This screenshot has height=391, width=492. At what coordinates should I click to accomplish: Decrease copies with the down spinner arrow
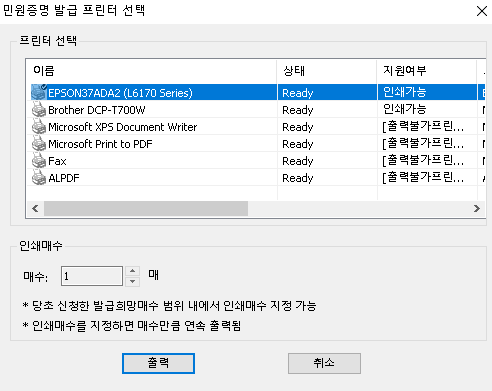point(133,281)
